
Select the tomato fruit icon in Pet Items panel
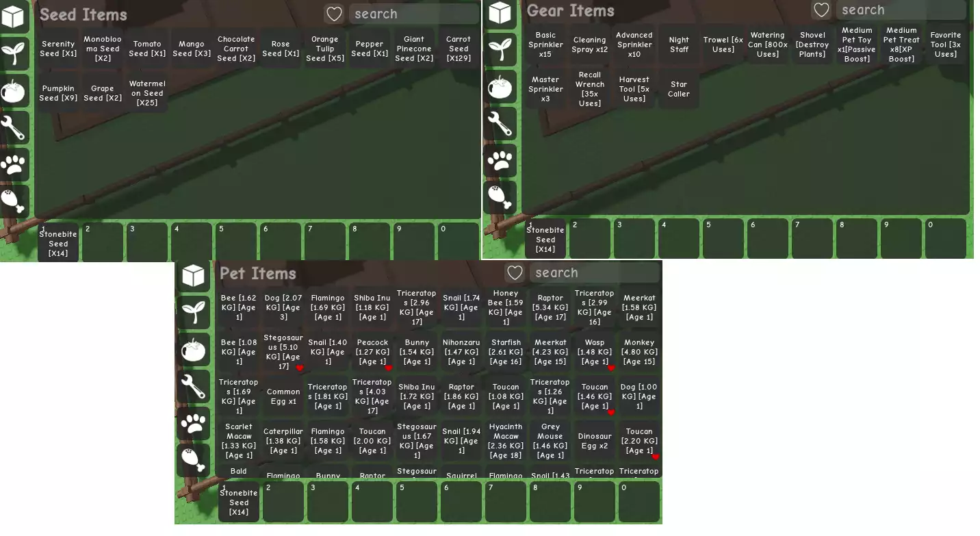point(194,350)
